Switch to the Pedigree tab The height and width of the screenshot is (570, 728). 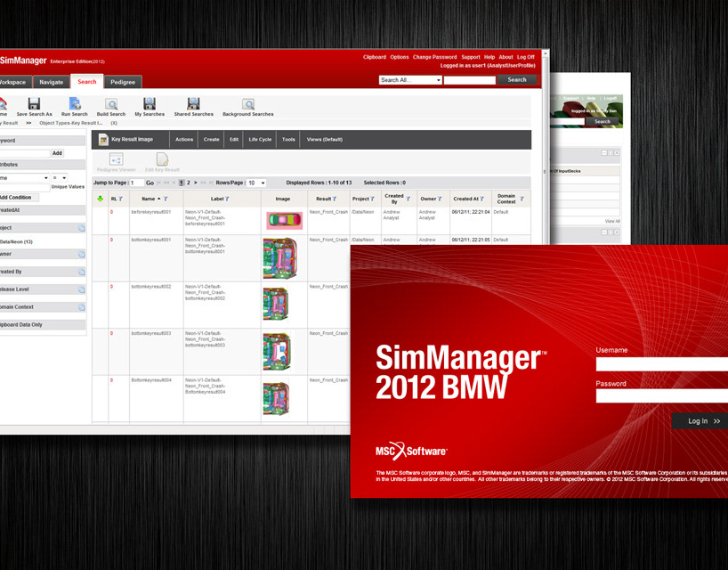point(123,82)
